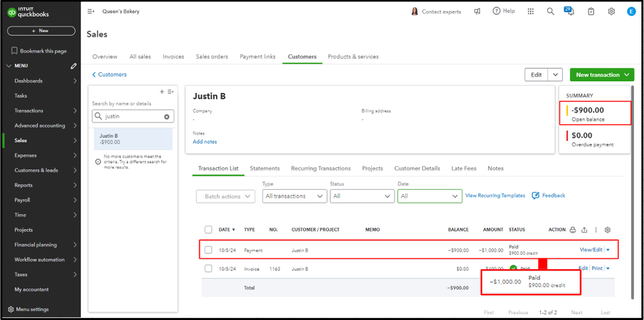Switch to the Statements tab
Screen dimensions: 644x320
click(265, 168)
